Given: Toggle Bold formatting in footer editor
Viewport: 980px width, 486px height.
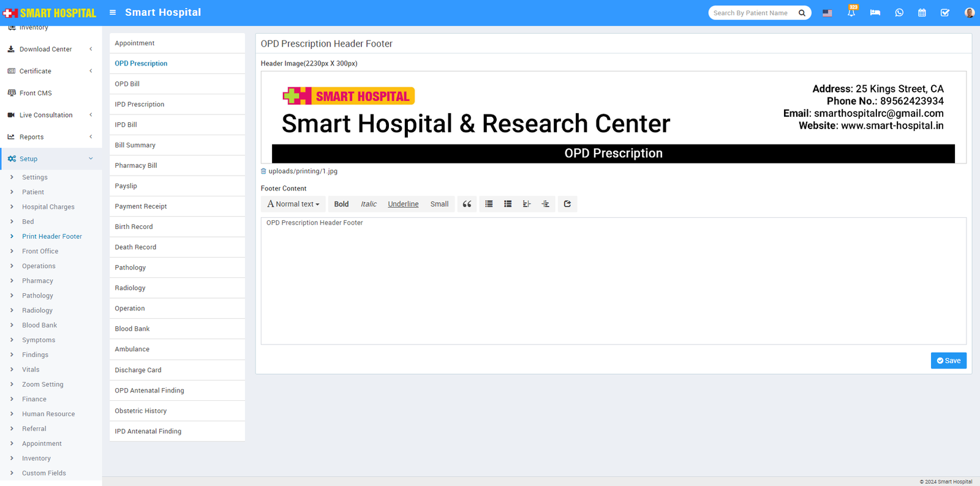Looking at the screenshot, I should (341, 204).
